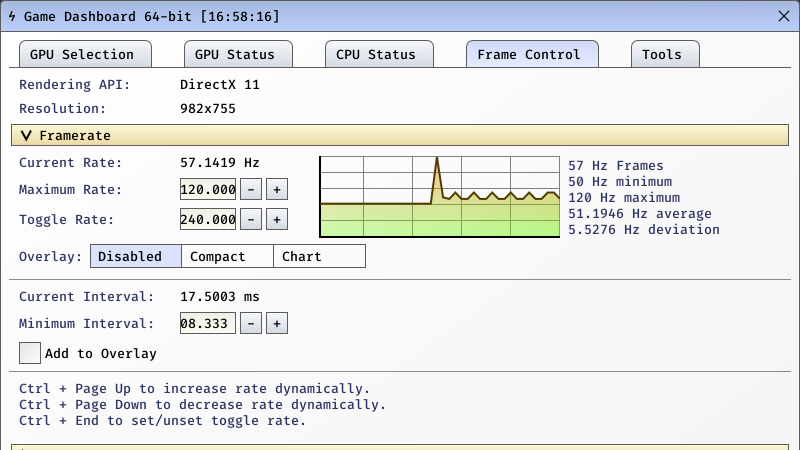Decrease Maximum Rate with minus button
Image resolution: width=800 pixels, height=450 pixels.
[252, 189]
